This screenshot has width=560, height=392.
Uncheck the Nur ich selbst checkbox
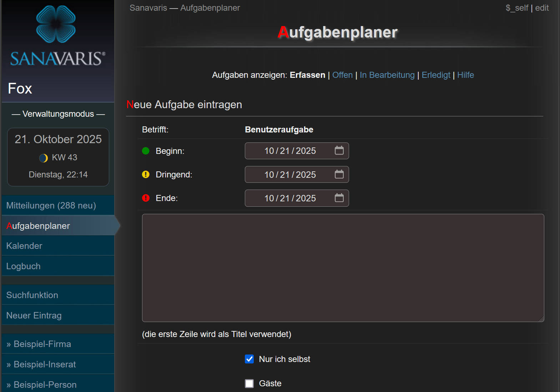point(249,359)
